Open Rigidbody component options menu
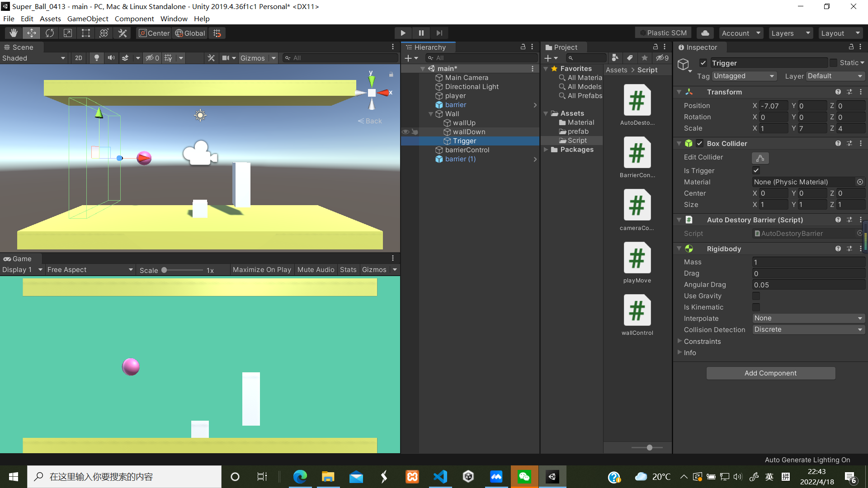Image resolution: width=868 pixels, height=488 pixels. point(861,249)
